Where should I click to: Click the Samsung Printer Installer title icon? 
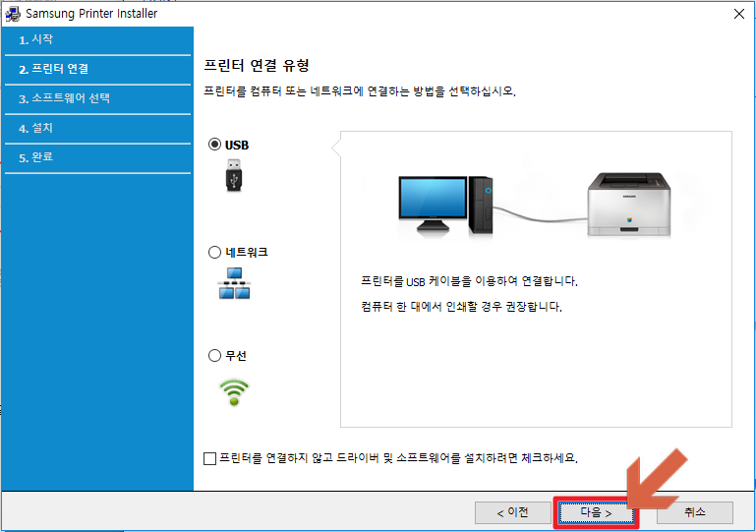coord(13,14)
